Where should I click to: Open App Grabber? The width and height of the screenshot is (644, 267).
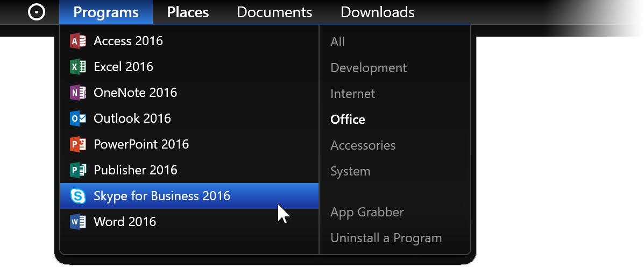[x=367, y=213]
